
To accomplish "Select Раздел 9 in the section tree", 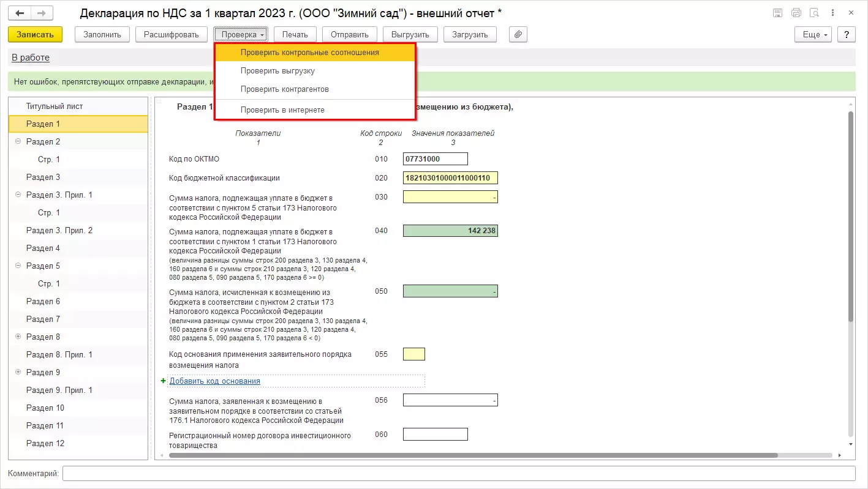I will [78, 373].
